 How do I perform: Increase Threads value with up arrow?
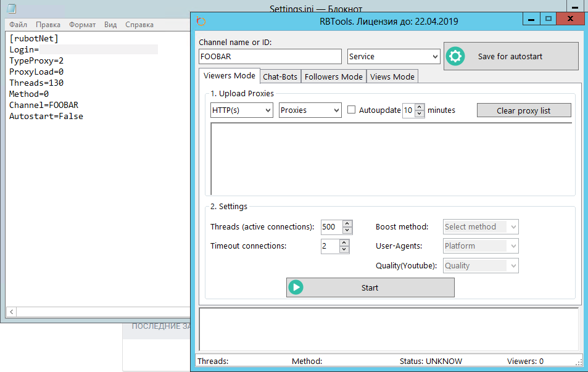347,223
